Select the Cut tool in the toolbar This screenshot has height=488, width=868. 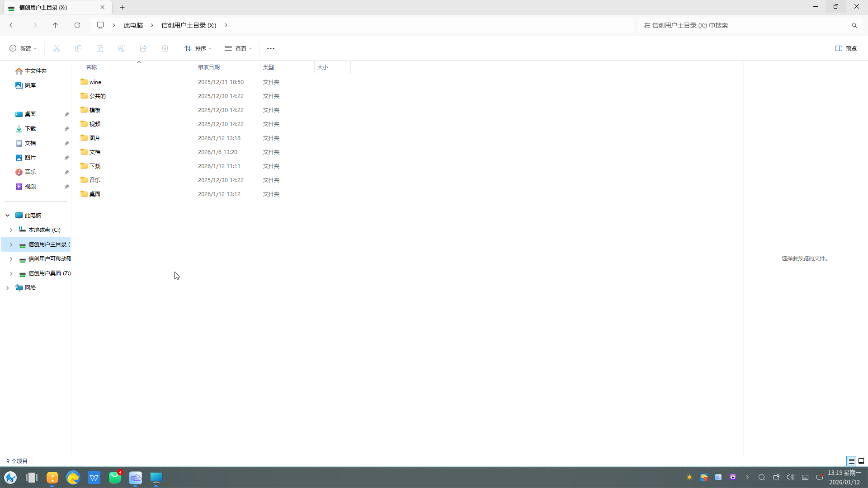pos(56,48)
